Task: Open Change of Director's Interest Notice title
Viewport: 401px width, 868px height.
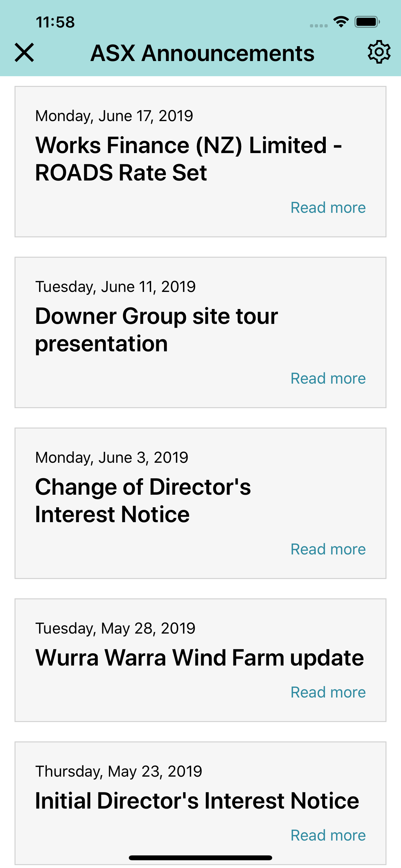Action: click(143, 501)
